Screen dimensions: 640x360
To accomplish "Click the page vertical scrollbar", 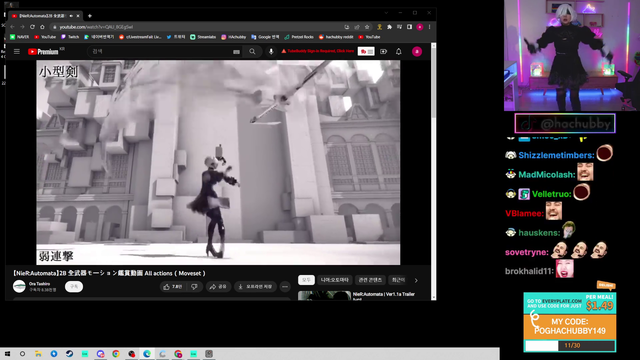I will tap(433, 171).
